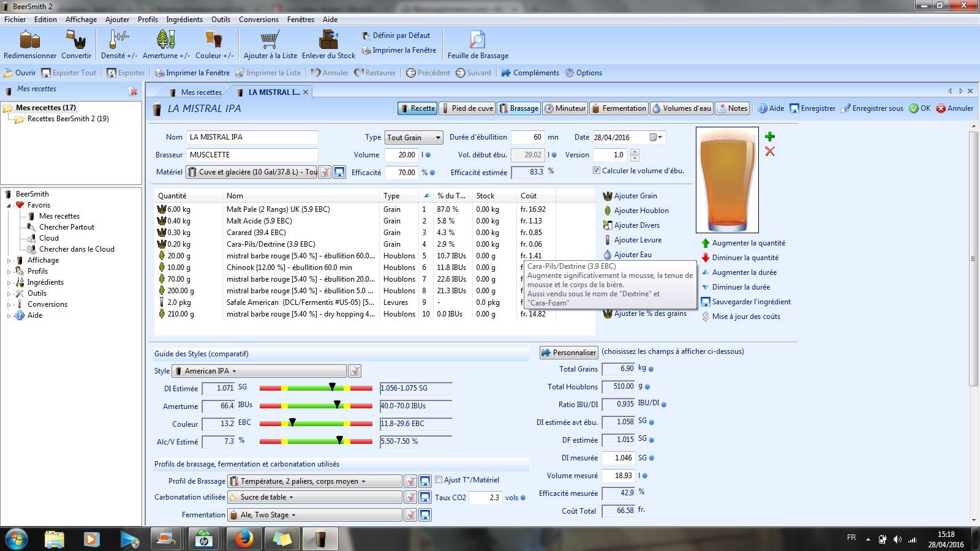Click Augmenter la quantité green arrow

tap(743, 243)
